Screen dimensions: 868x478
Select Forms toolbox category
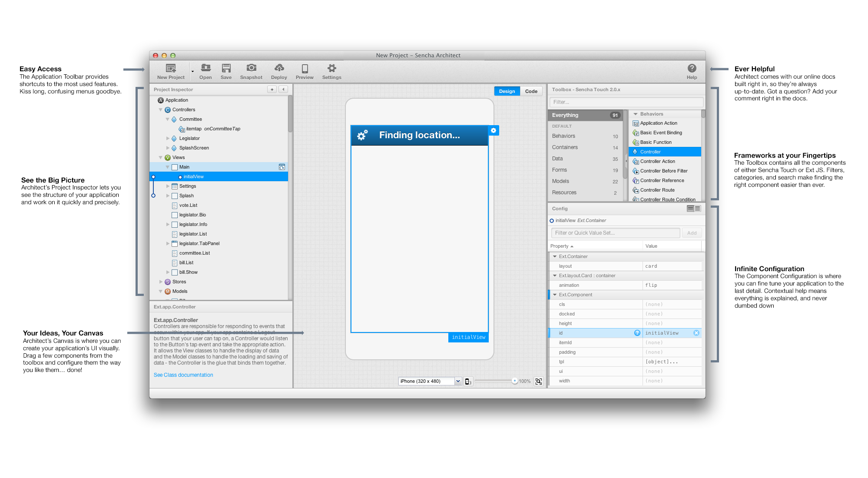586,170
